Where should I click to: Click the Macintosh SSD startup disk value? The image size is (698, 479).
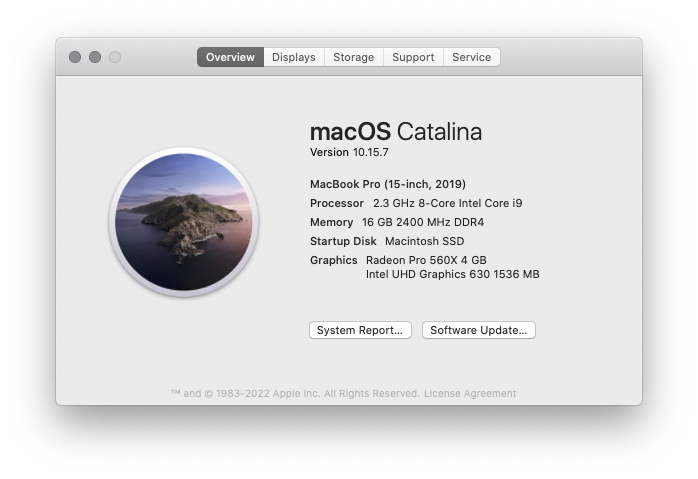coord(424,241)
